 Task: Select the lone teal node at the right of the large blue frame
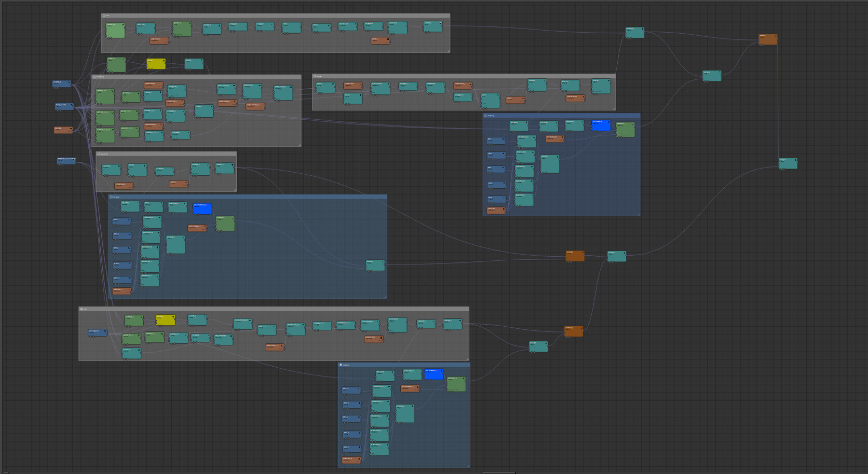(375, 265)
